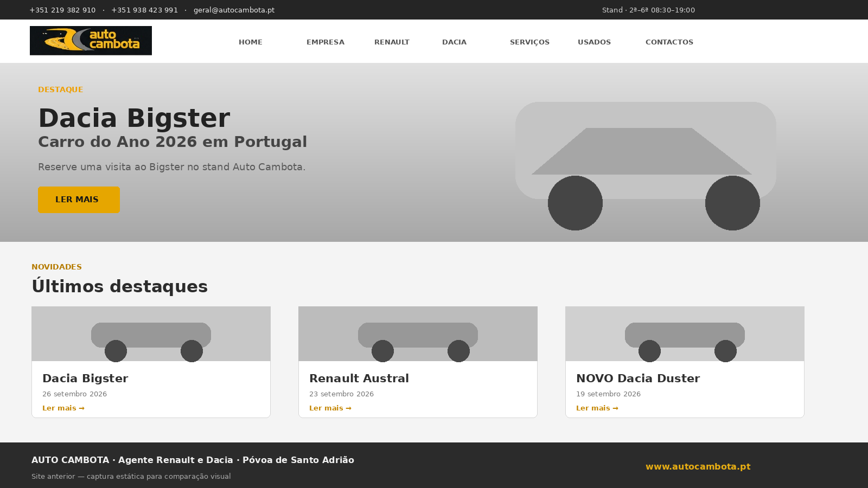Ler mais on NOVO Dacia Duster card

(x=597, y=408)
